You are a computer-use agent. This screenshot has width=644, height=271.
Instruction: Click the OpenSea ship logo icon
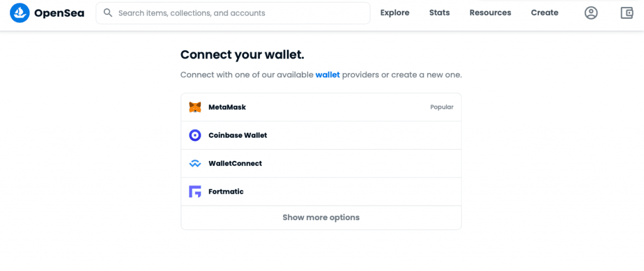(20, 13)
